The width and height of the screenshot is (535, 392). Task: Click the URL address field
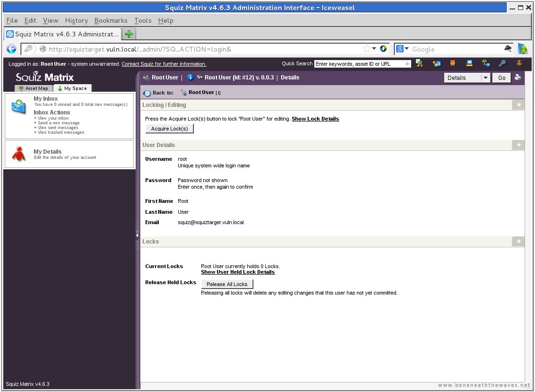click(205, 49)
